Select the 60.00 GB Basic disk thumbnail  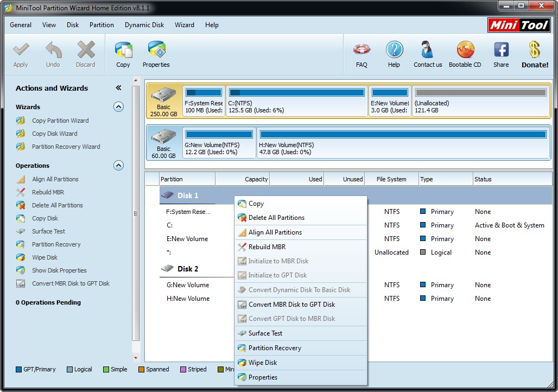(164, 143)
